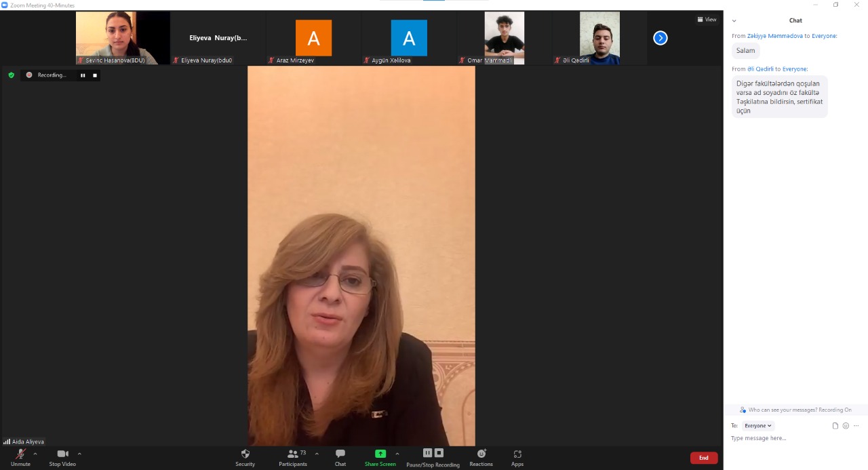Click the green encryption shield icon
This screenshot has width=868, height=470.
coord(11,75)
